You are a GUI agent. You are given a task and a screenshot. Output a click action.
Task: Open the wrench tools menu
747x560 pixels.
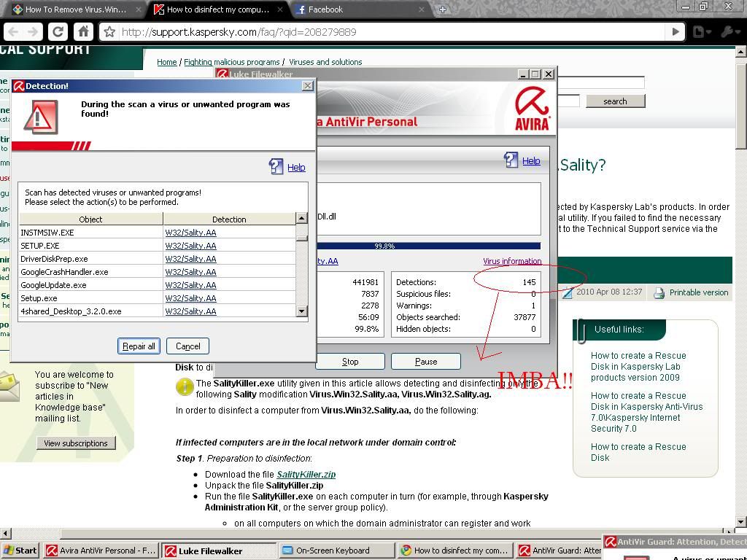(x=729, y=32)
